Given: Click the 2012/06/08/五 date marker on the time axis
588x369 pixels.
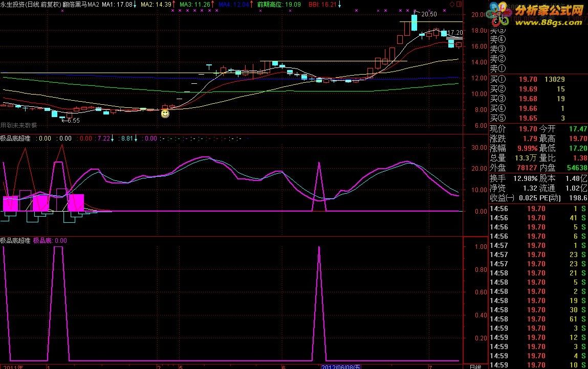Looking at the screenshot, I should click(341, 366).
